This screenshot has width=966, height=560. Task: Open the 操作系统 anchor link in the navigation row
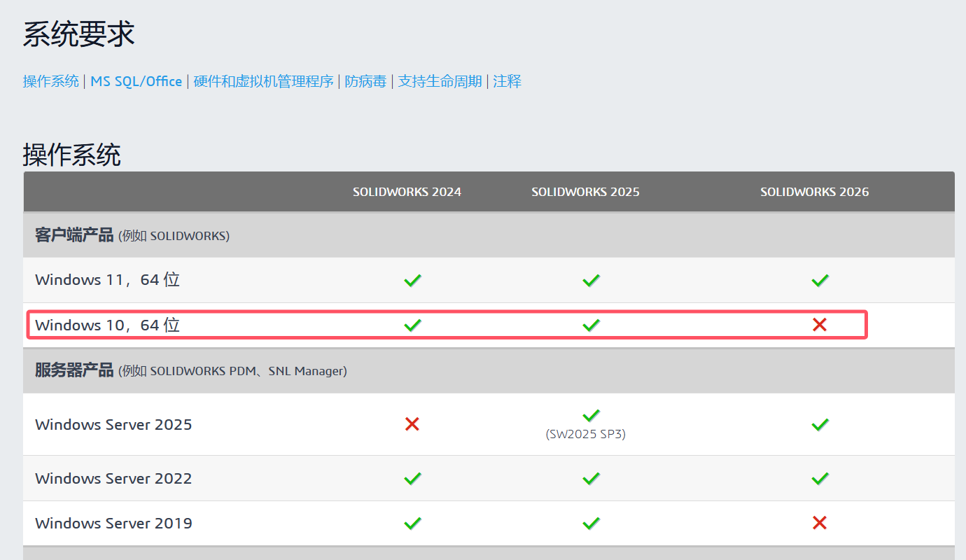click(51, 82)
